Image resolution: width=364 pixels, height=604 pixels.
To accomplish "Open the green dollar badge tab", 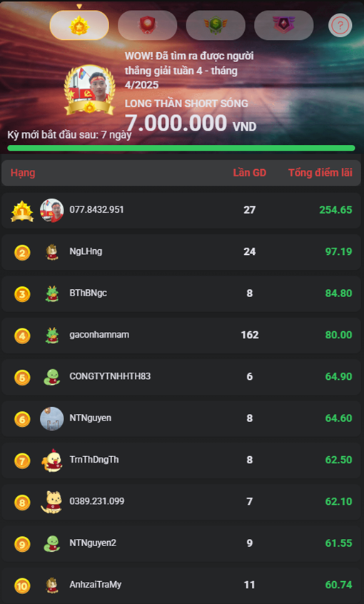I will [x=216, y=26].
